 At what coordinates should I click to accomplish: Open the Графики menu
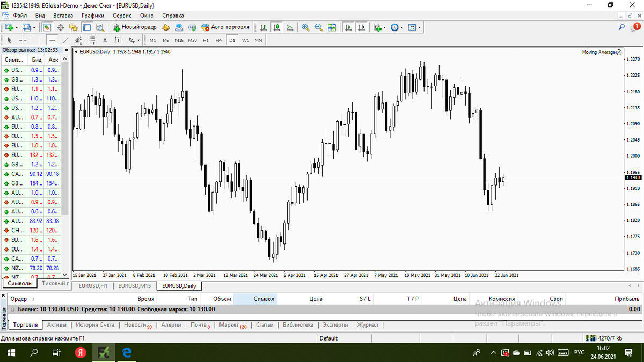(93, 16)
